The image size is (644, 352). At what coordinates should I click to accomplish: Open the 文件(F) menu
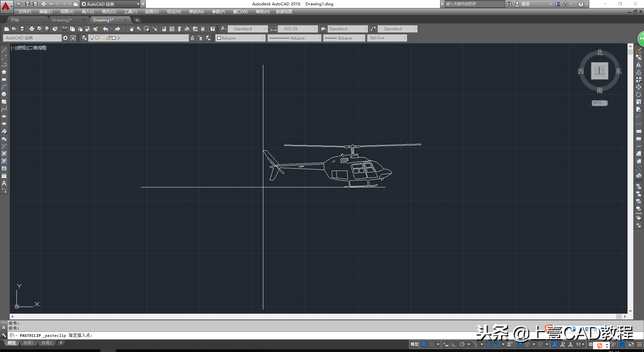coord(25,12)
